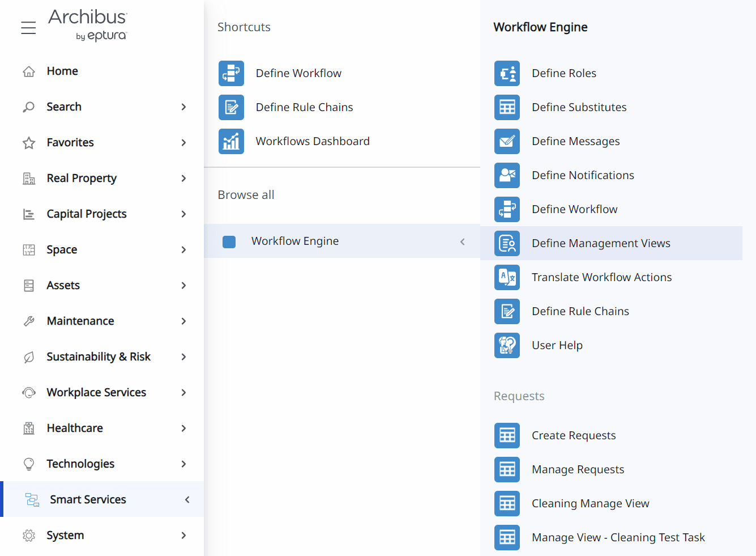Select System in the sidebar
Image resolution: width=756 pixels, height=556 pixels.
click(x=65, y=536)
